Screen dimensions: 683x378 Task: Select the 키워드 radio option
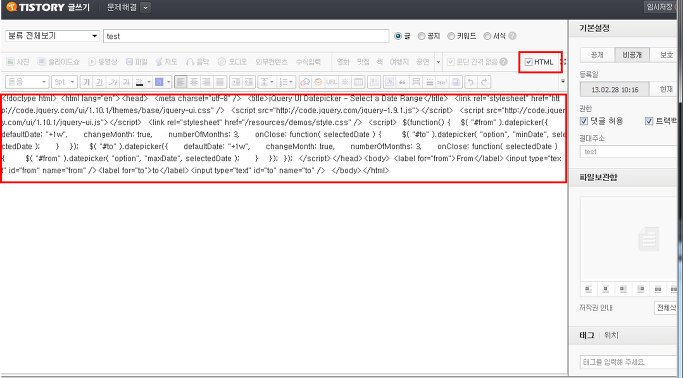coord(451,36)
